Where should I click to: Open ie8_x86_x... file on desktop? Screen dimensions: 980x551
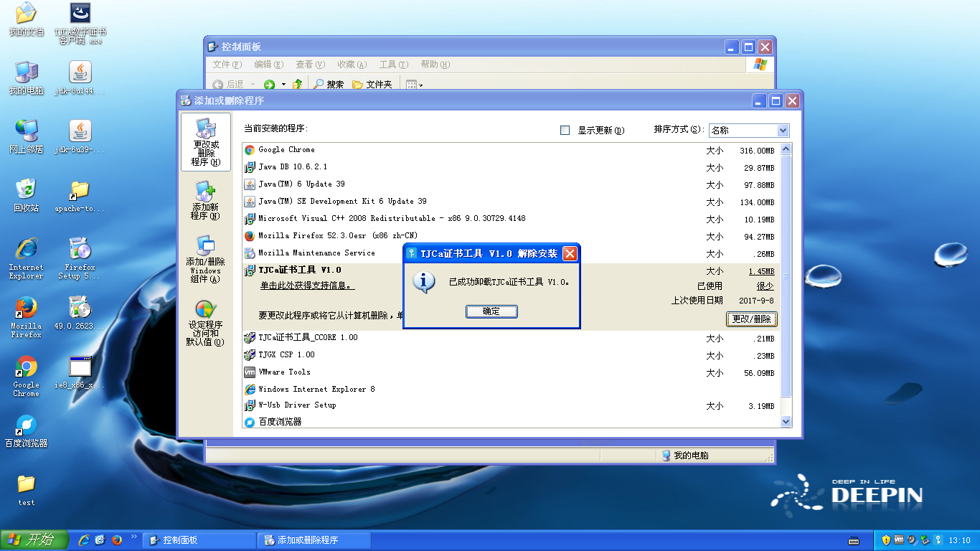80,373
